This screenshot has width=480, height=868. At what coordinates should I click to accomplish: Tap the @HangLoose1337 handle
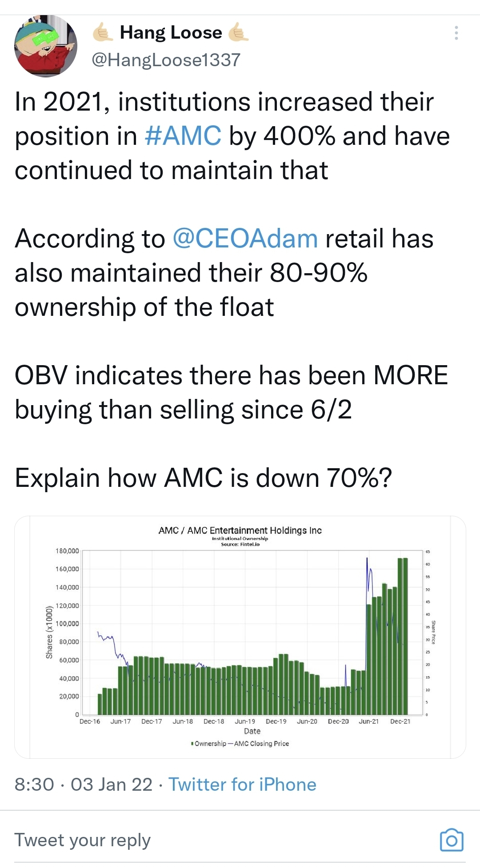[166, 60]
